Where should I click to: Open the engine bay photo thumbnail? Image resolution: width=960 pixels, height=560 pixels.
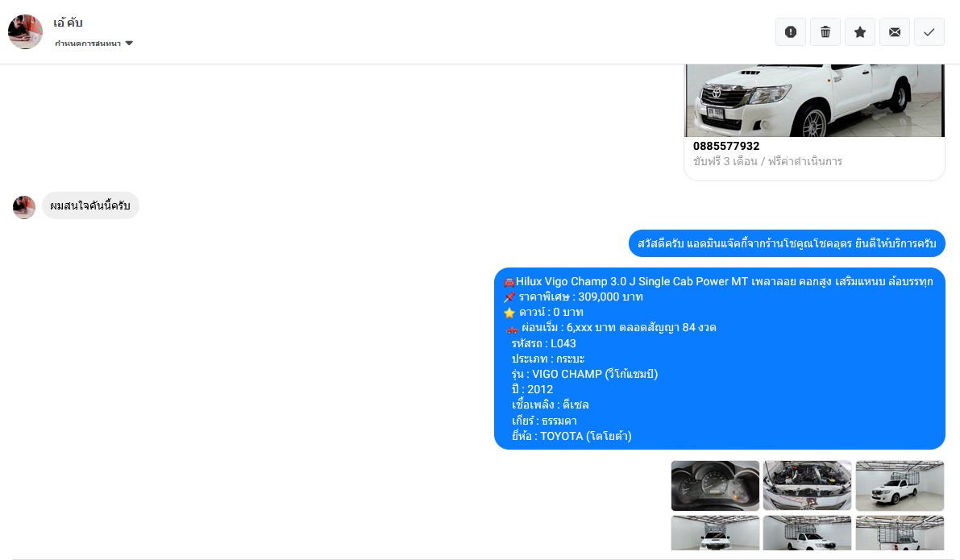pos(807,486)
